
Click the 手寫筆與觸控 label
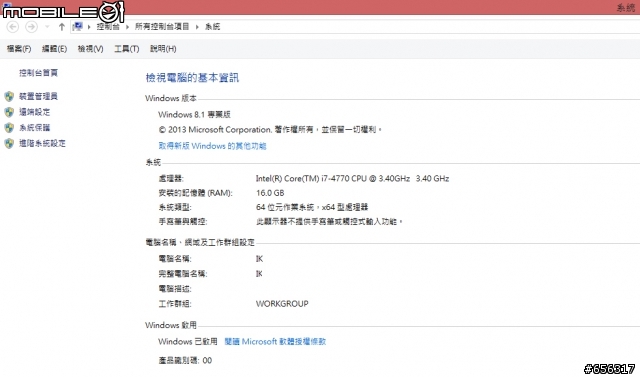pos(183,222)
